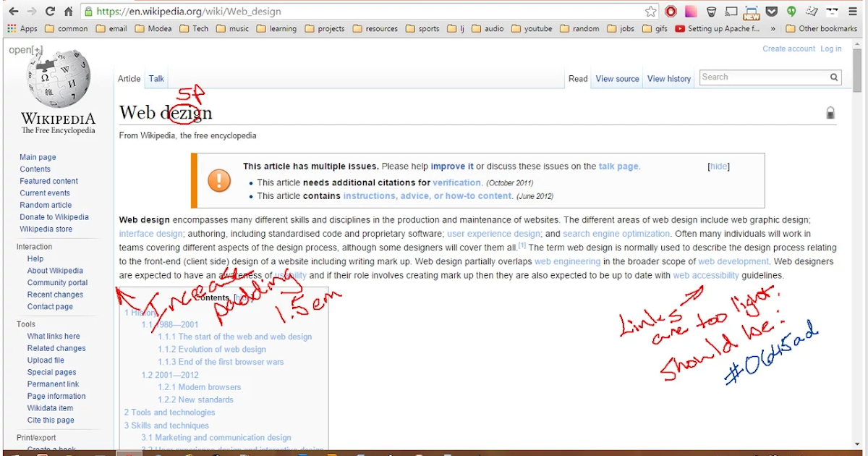The width and height of the screenshot is (868, 456).
Task: Open the View source tab
Action: coord(617,79)
